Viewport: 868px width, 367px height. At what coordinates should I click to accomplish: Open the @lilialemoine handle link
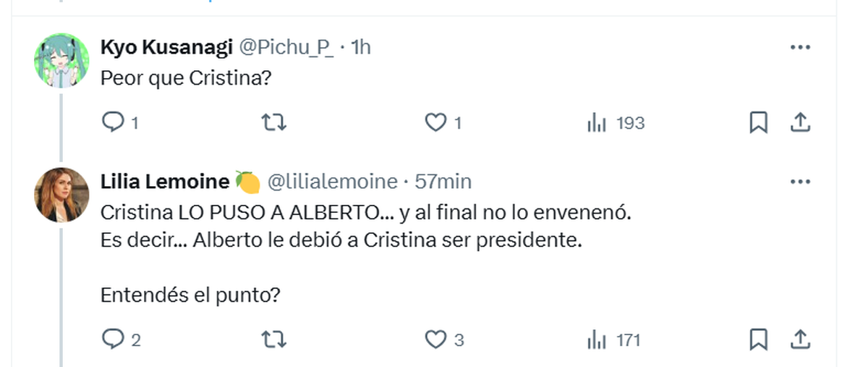[x=333, y=181]
